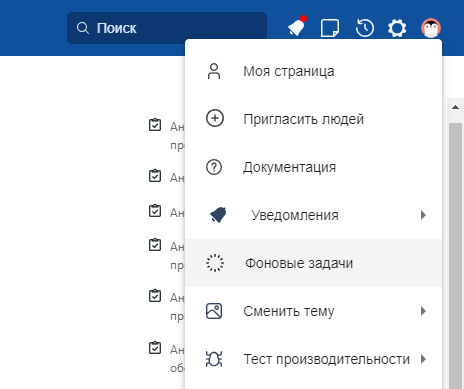Viewport: 464px width, 389px height.
Task: Expand Тест производительности submenu arrow
Action: (x=423, y=359)
